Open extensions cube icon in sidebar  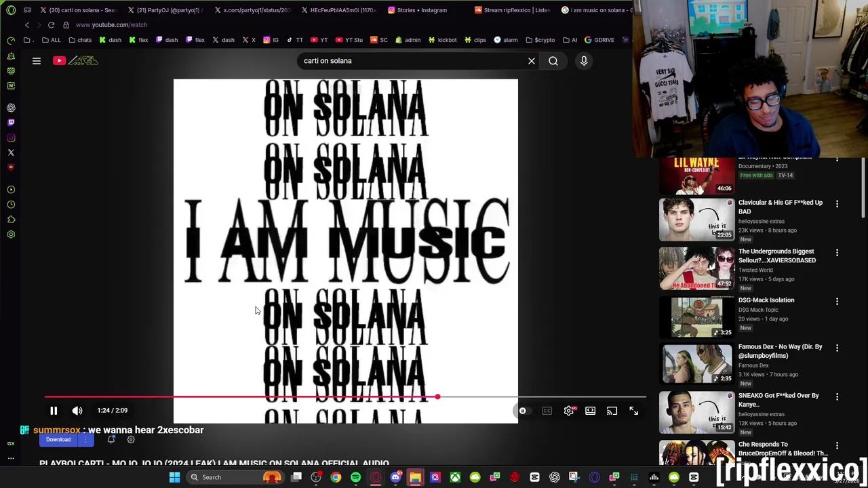[x=11, y=220]
